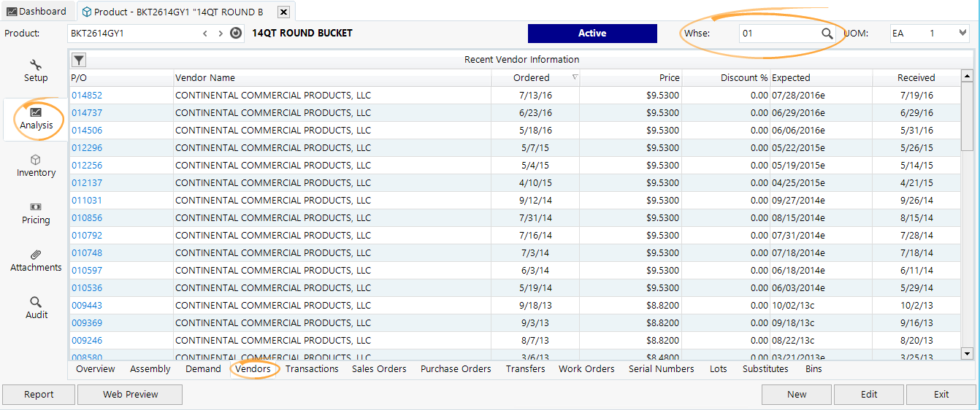980x410 pixels.
Task: Open the Lots tab
Action: click(x=719, y=369)
